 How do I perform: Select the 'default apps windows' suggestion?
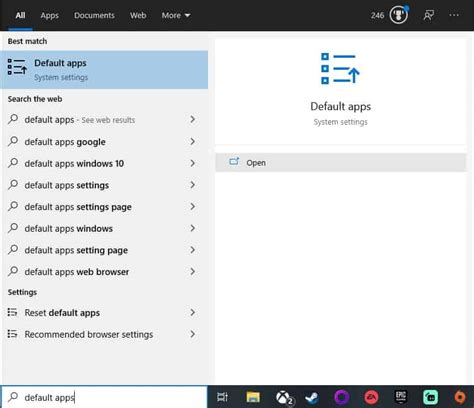69,229
